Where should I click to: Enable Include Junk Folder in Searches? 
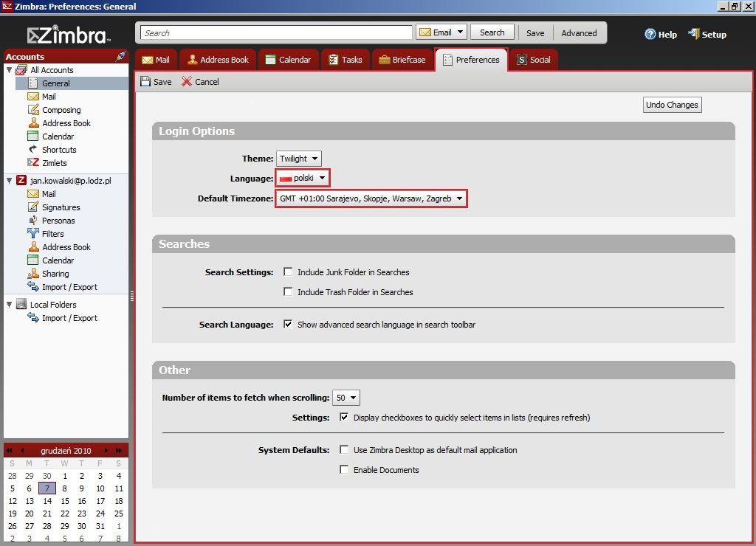point(288,272)
